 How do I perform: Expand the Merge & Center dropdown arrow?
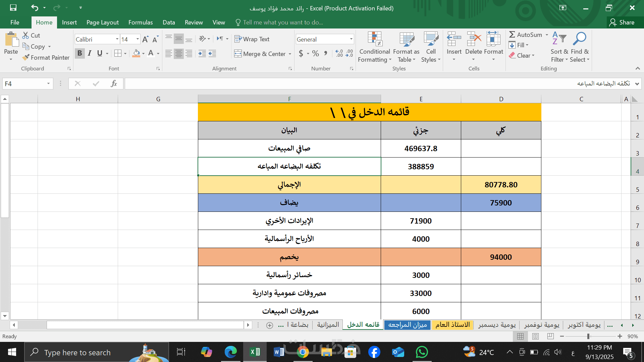(x=290, y=54)
